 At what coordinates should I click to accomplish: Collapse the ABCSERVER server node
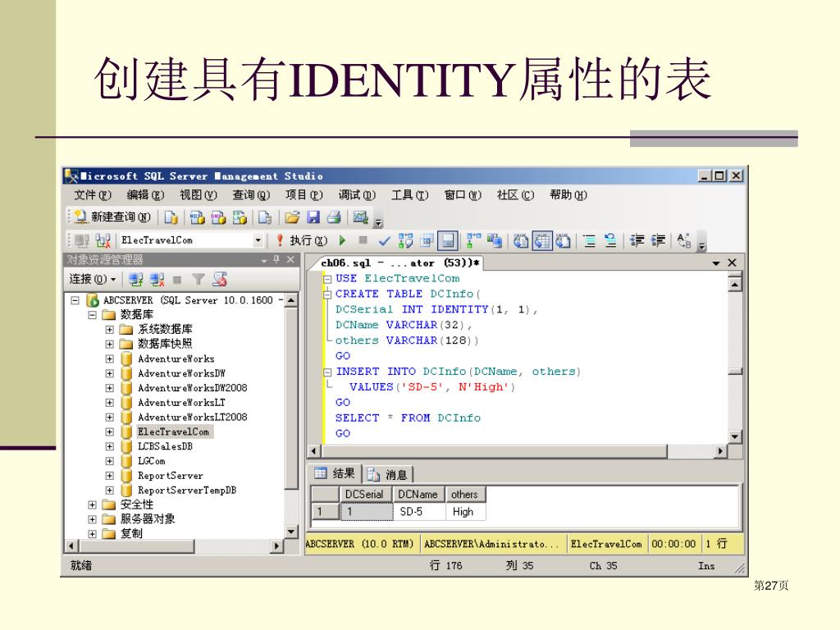pos(75,300)
